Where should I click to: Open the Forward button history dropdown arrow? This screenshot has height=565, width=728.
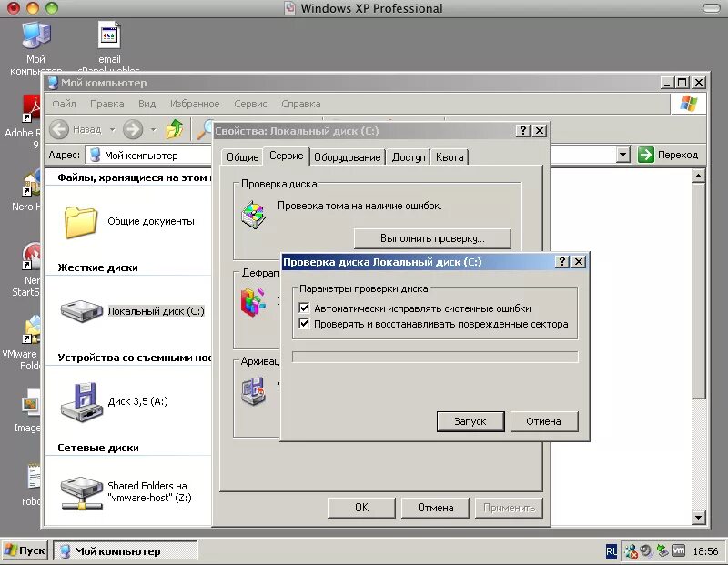[153, 129]
